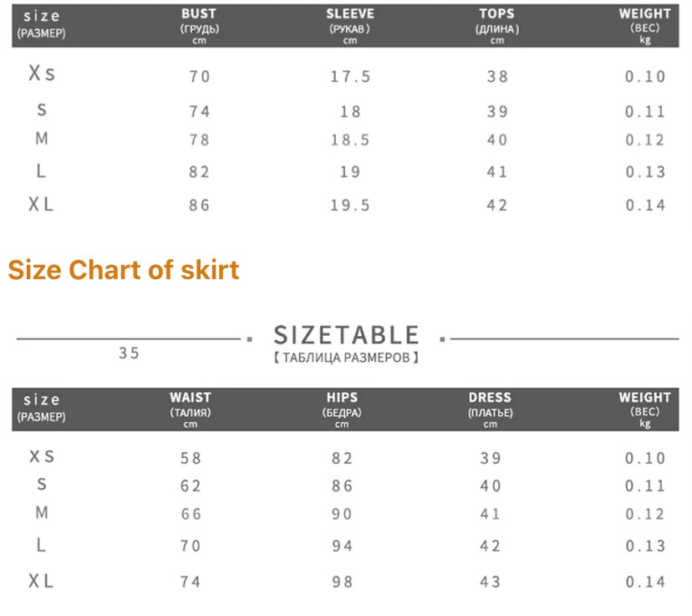692x616 pixels.
Task: Click the HIPS column header
Action: pos(342,398)
